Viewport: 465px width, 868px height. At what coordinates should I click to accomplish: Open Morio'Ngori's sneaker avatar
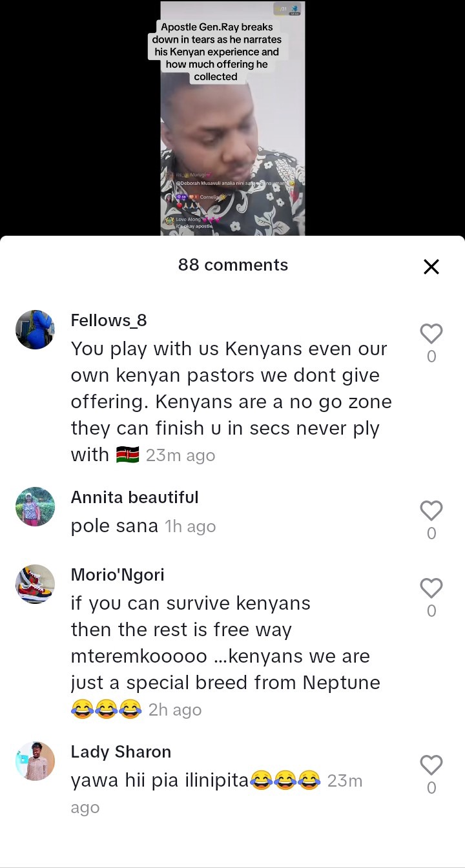point(35,584)
